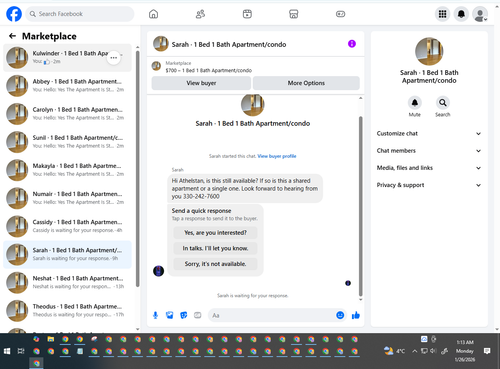Open the Windows Start button
This screenshot has width=500, height=369.
7,351
